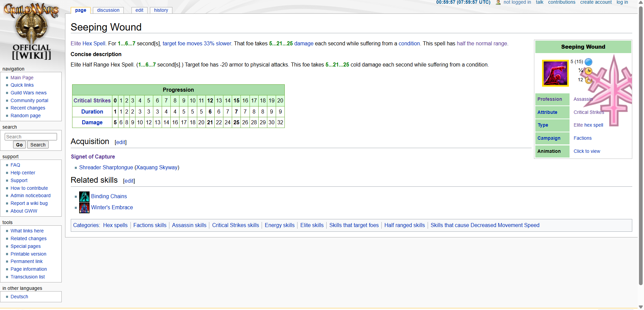Image resolution: width=644 pixels, height=310 pixels.
Task: Open Quick links in navigation
Action: tap(22, 85)
